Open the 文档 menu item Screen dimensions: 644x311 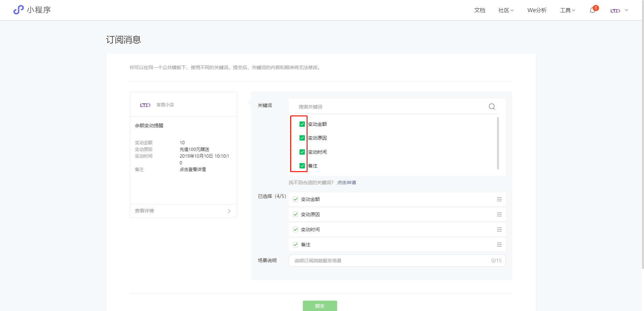[x=479, y=10]
